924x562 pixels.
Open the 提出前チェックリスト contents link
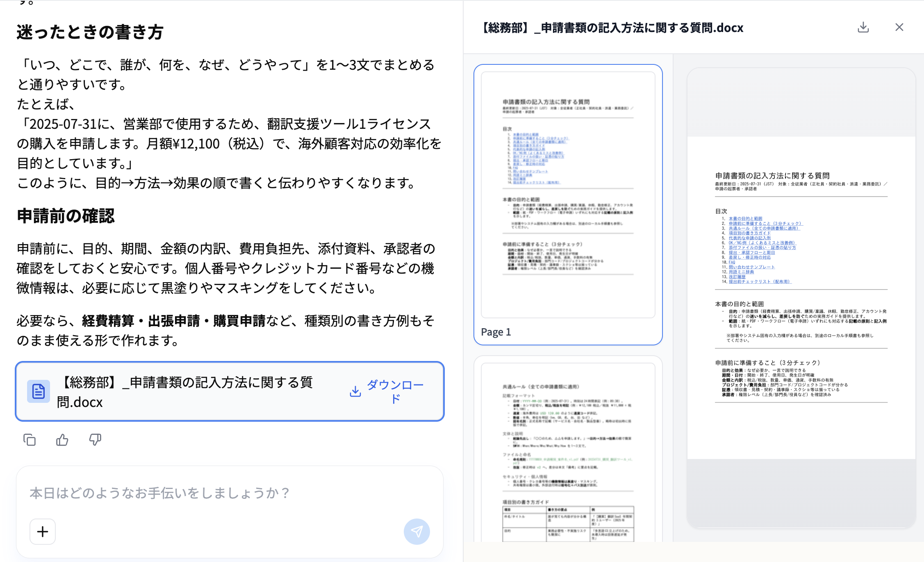click(x=760, y=282)
